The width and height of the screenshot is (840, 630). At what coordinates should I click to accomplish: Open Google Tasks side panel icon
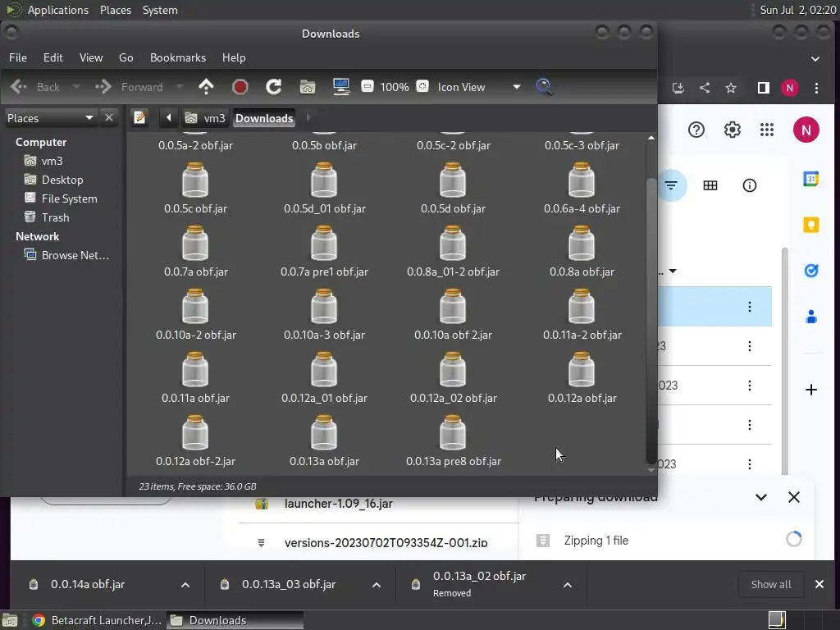811,271
